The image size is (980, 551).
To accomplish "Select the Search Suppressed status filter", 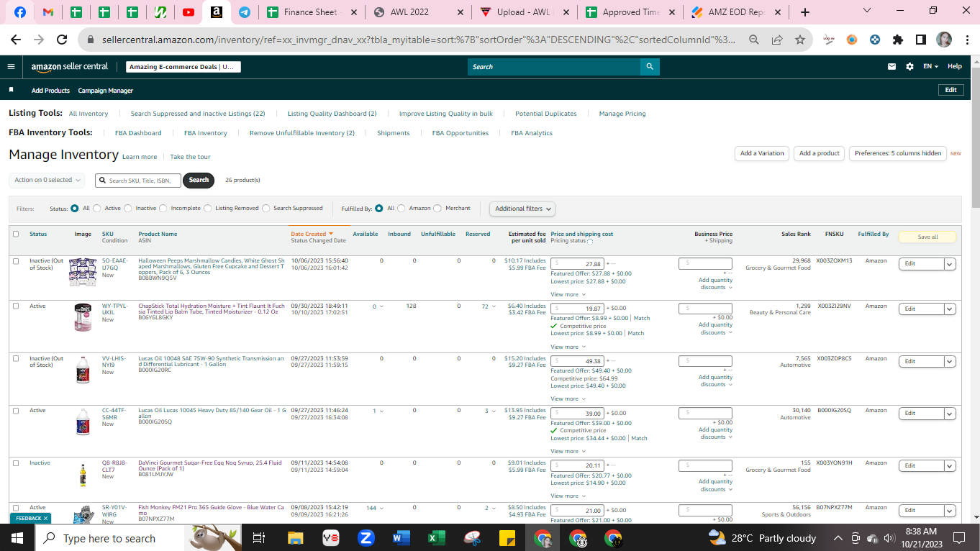I will 266,209.
